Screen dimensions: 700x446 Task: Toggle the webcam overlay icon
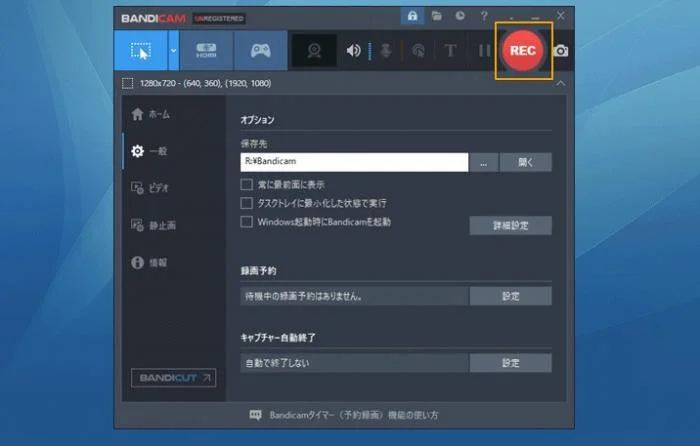[x=314, y=50]
